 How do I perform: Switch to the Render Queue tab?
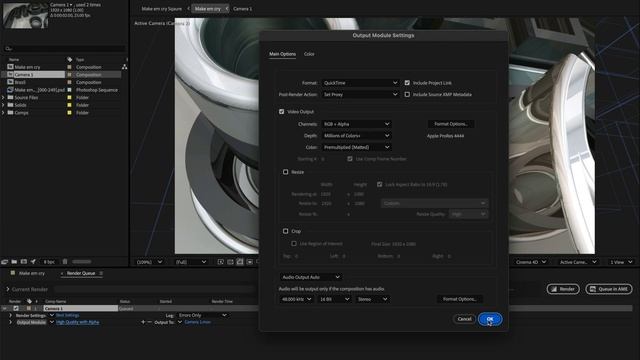coord(81,273)
